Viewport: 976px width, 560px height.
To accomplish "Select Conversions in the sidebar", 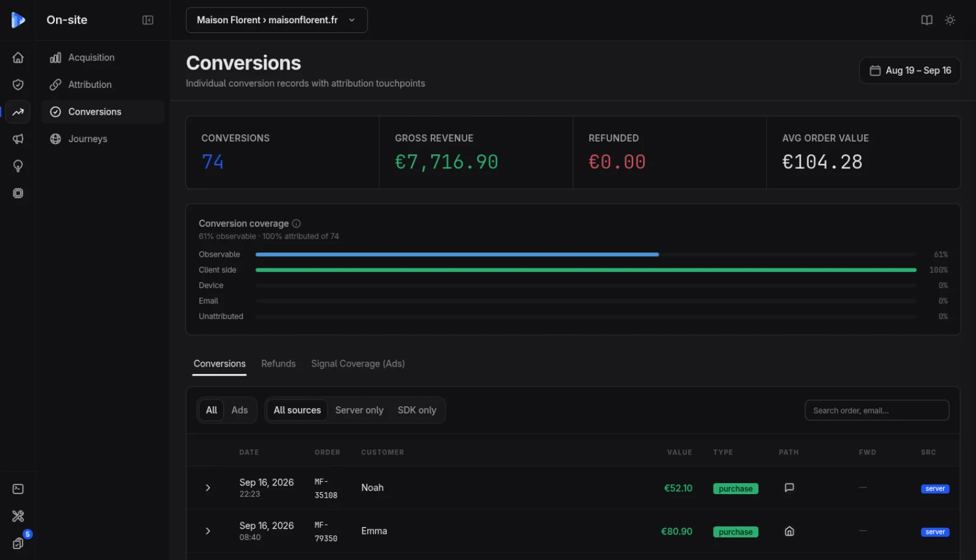I will 102,112.
